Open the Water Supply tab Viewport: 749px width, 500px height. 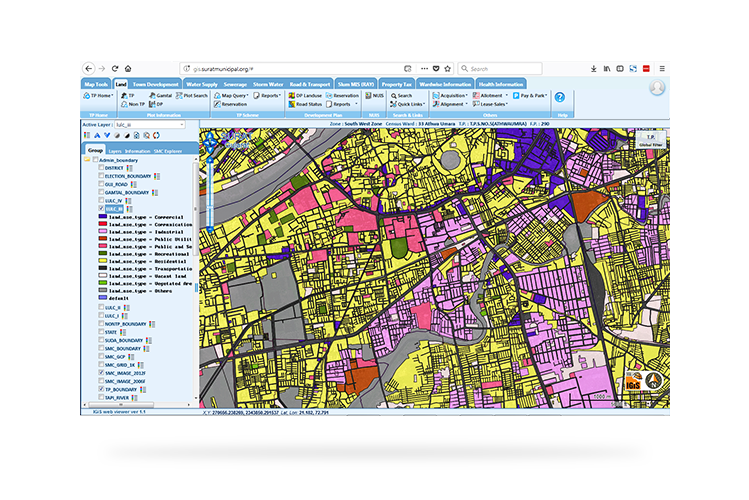click(x=202, y=84)
